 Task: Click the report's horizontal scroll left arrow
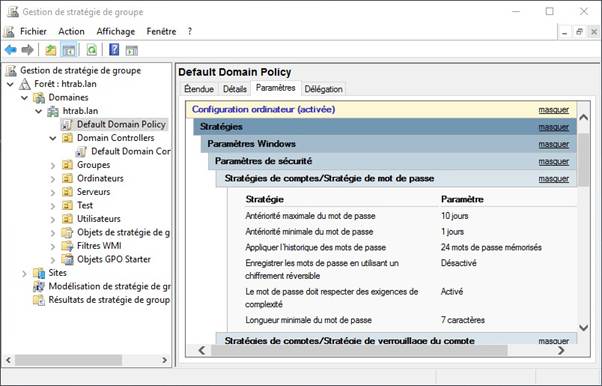pos(202,350)
